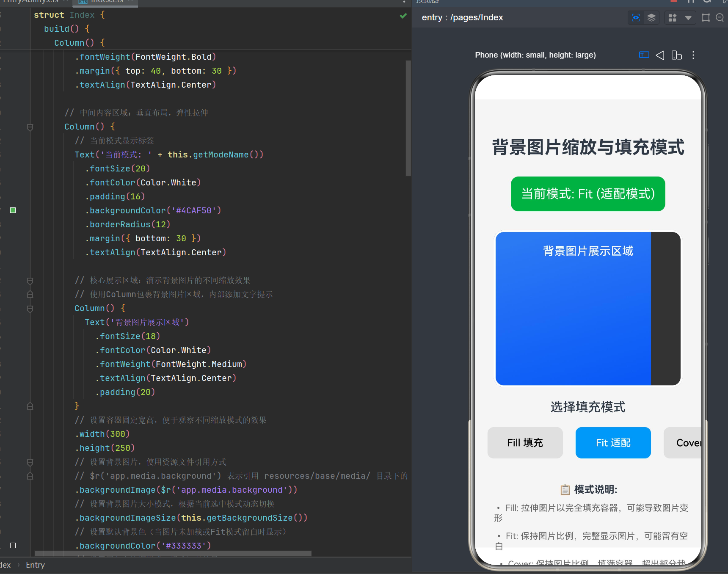Click the Entry breadcrumb in the status bar

(35, 565)
